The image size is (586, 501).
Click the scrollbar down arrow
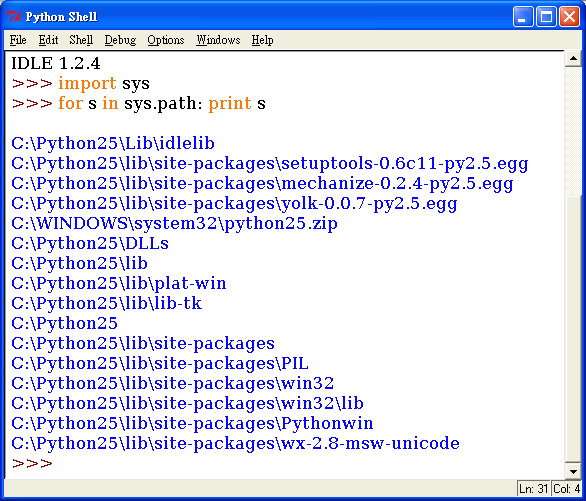click(x=573, y=471)
